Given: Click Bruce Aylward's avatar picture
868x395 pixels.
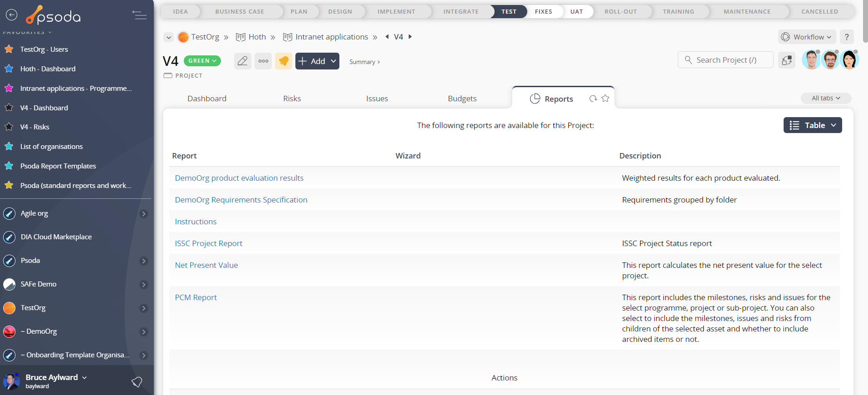Looking at the screenshot, I should (11, 381).
